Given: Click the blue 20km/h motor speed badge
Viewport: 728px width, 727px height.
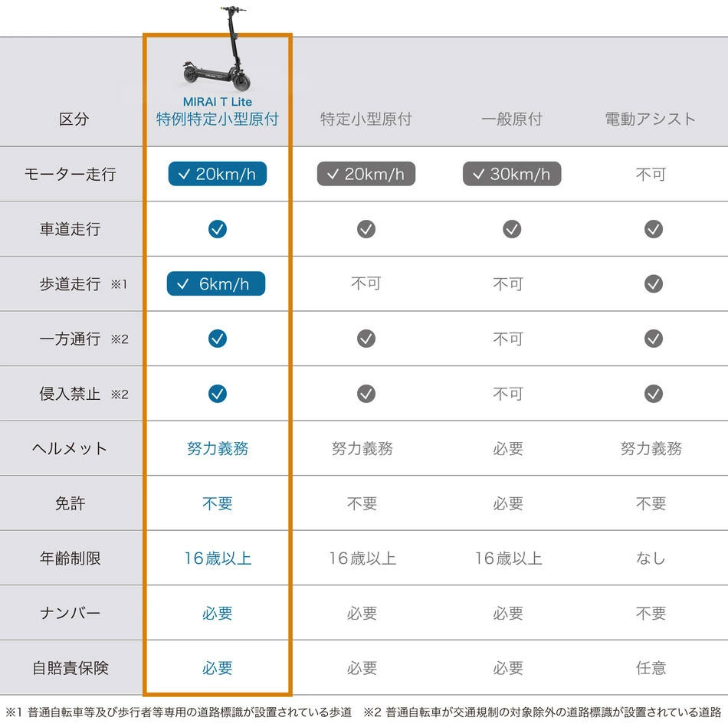Looking at the screenshot, I should pyautogui.click(x=218, y=174).
